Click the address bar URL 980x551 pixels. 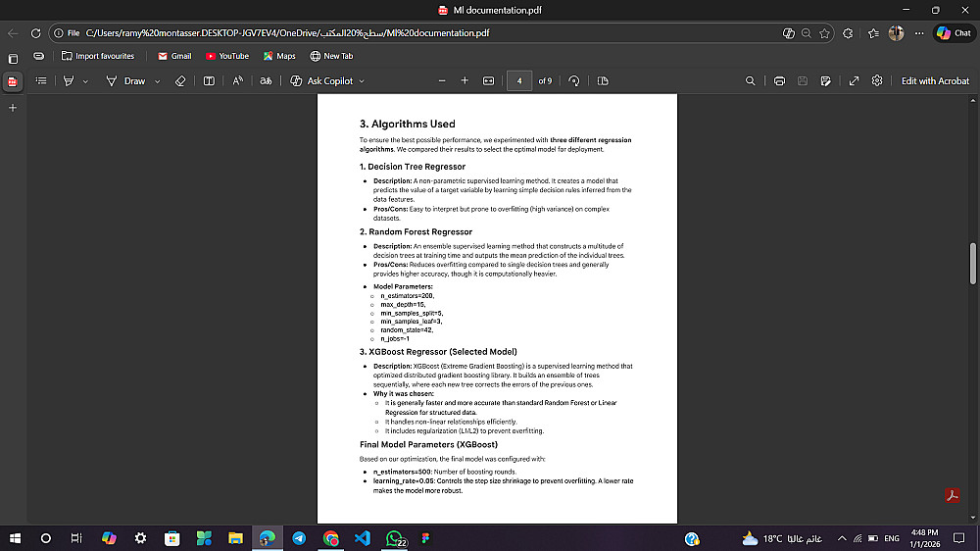pos(287,33)
